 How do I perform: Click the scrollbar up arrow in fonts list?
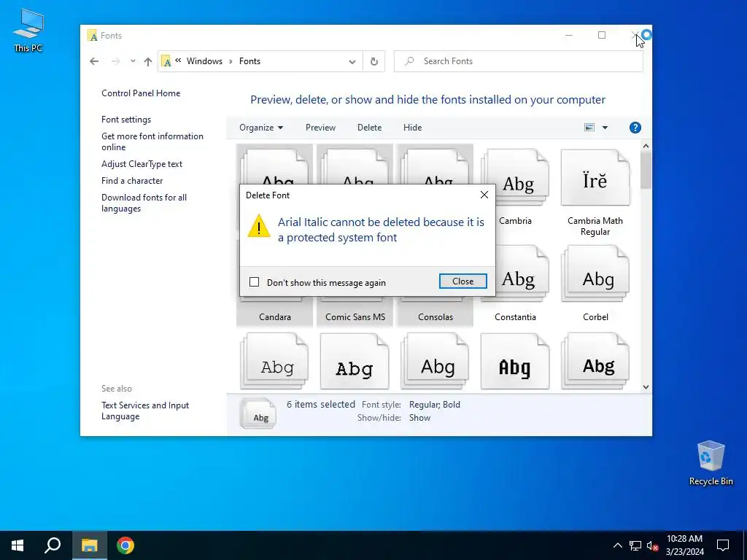tap(646, 146)
